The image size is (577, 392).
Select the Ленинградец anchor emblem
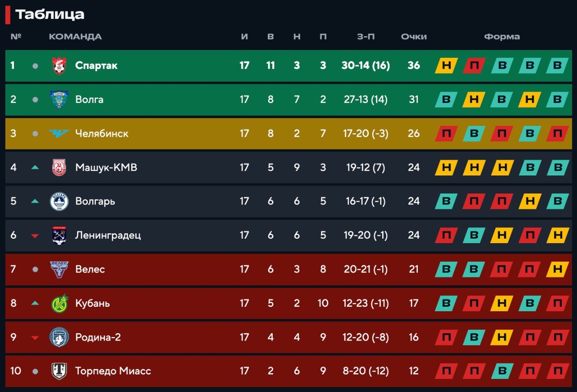click(x=59, y=235)
